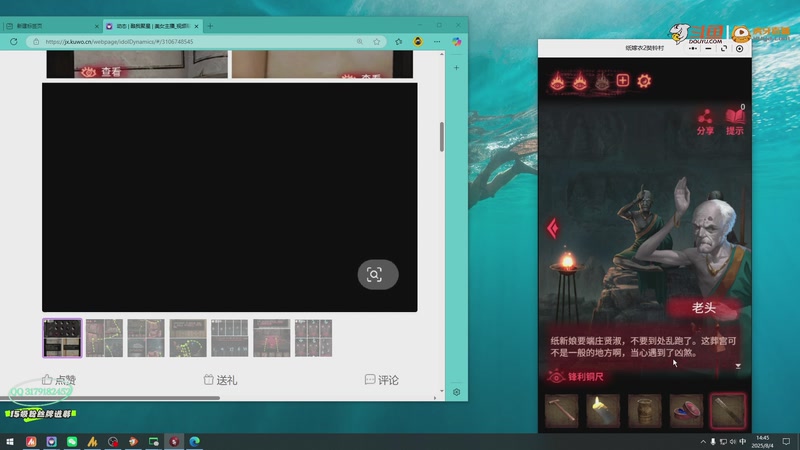The image size is (800, 450).
Task: Select the third gallery thumbnail
Action: (146, 338)
